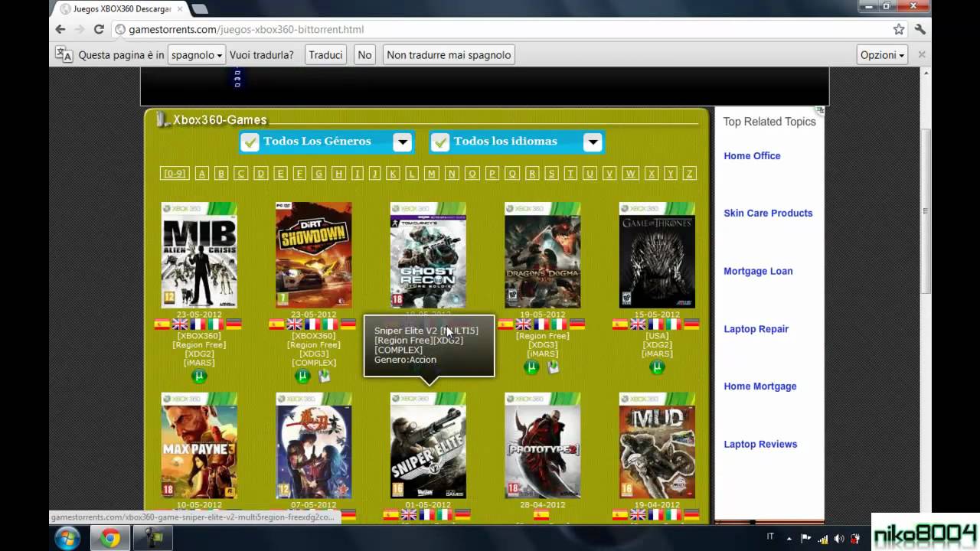Image resolution: width=980 pixels, height=551 pixels.
Task: Expand the Todos Los Géneros dropdown arrow
Action: 403,142
